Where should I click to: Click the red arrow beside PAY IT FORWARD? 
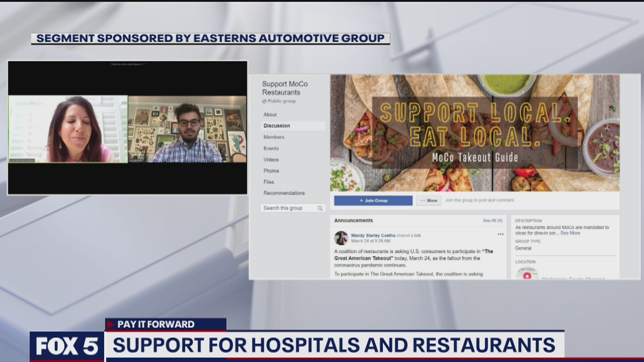(x=111, y=324)
